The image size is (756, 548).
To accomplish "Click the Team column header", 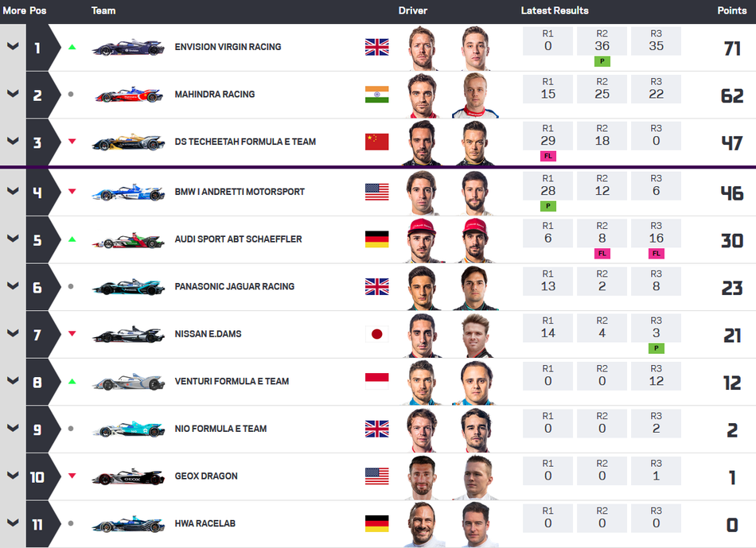I will pyautogui.click(x=103, y=11).
